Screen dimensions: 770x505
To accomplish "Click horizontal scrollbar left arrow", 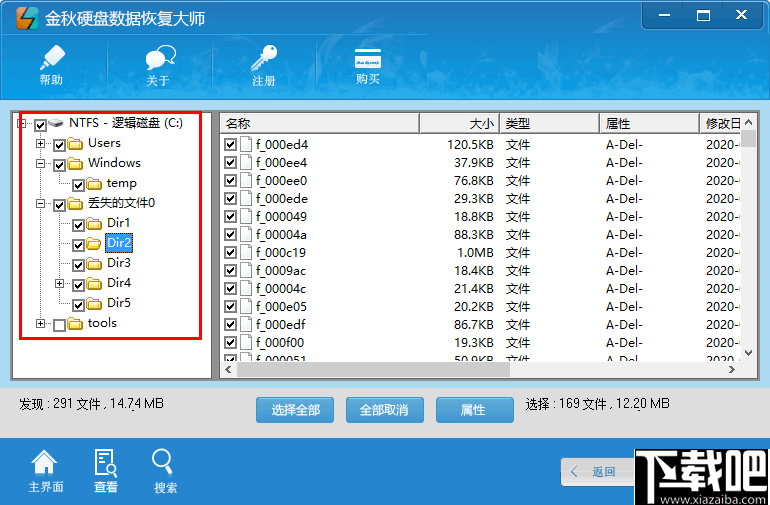I will (x=228, y=369).
